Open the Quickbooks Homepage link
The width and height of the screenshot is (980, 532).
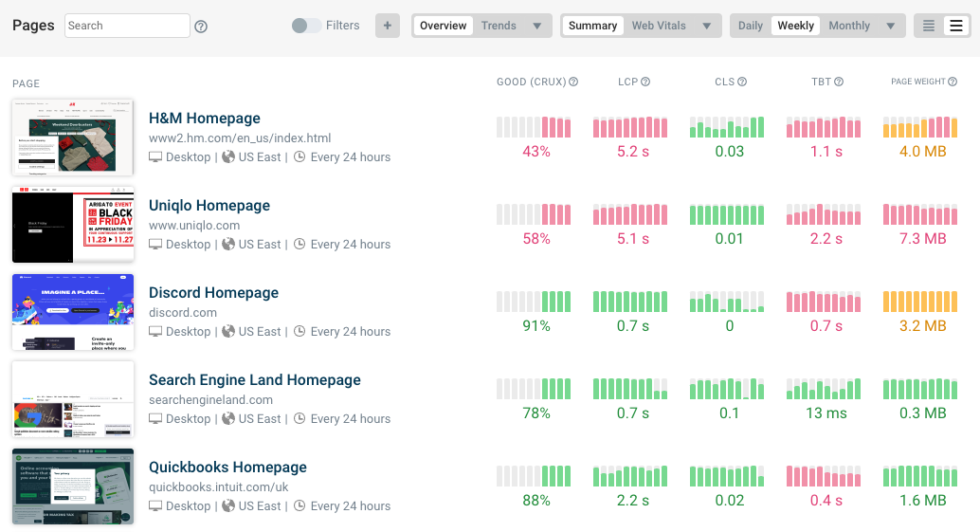click(x=227, y=467)
